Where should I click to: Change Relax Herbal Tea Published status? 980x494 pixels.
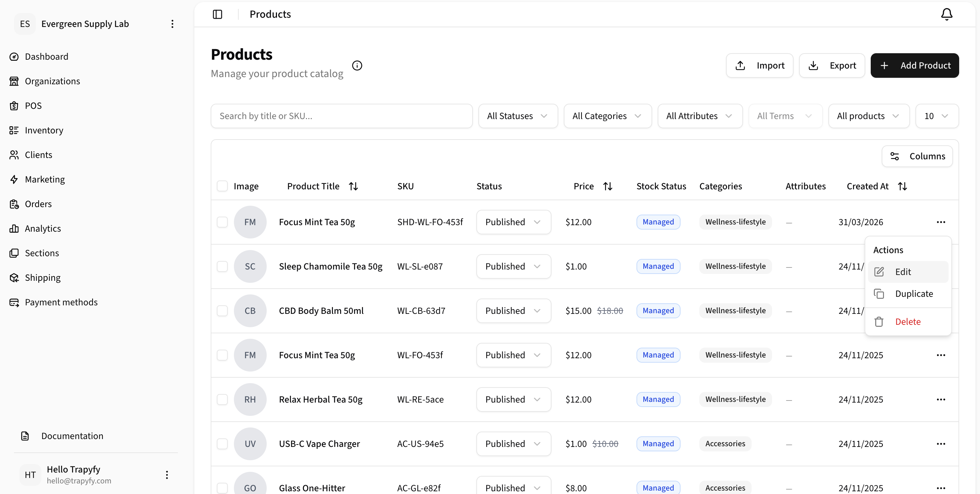tap(514, 399)
